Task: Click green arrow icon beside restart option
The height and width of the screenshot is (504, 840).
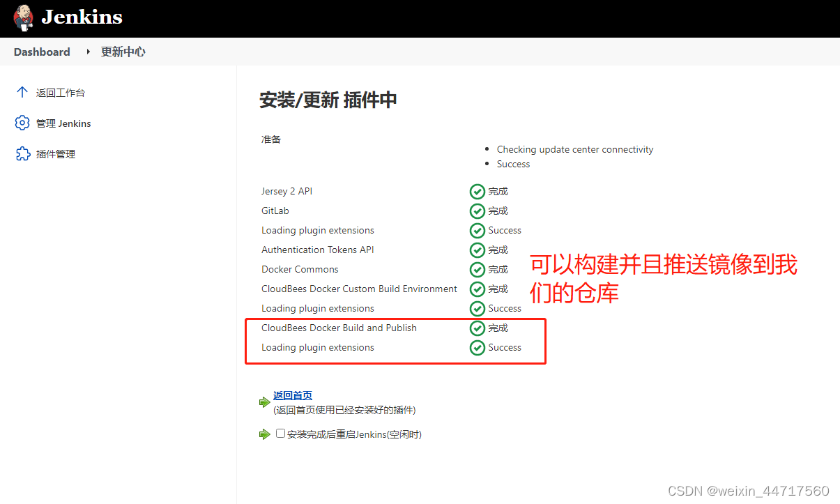Action: (264, 434)
